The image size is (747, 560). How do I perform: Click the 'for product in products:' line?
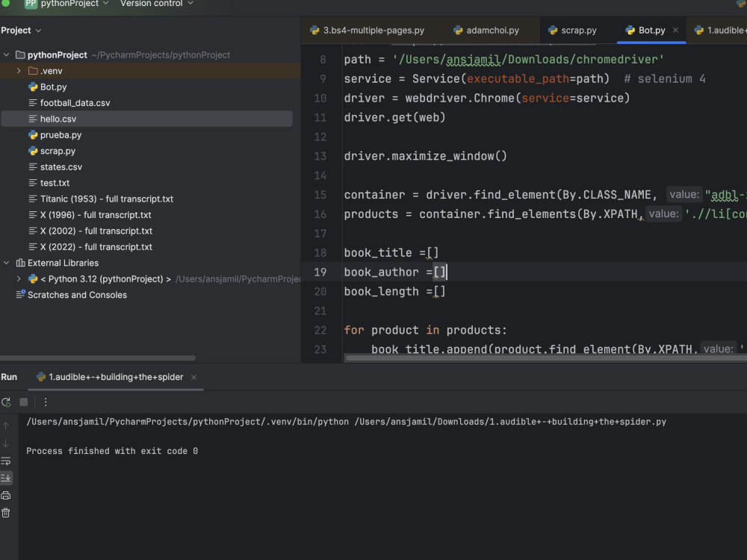426,330
